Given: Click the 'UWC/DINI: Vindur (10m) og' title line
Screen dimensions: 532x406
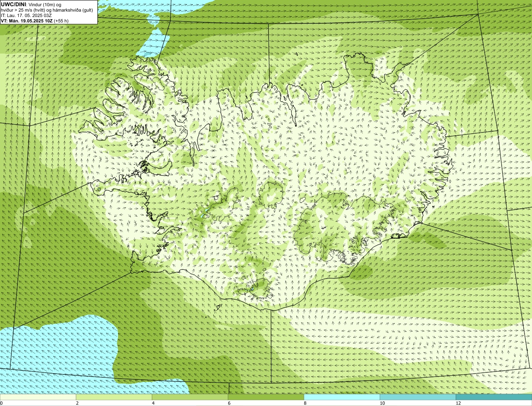Looking at the screenshot, I should point(31,4).
